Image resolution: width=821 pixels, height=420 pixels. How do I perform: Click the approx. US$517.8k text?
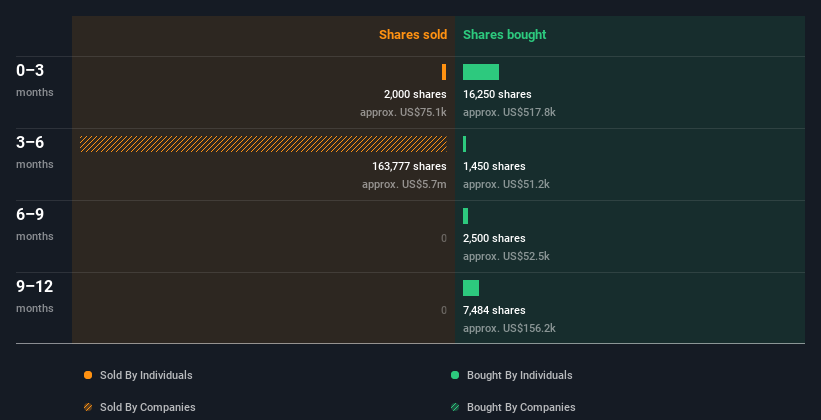[x=509, y=113]
